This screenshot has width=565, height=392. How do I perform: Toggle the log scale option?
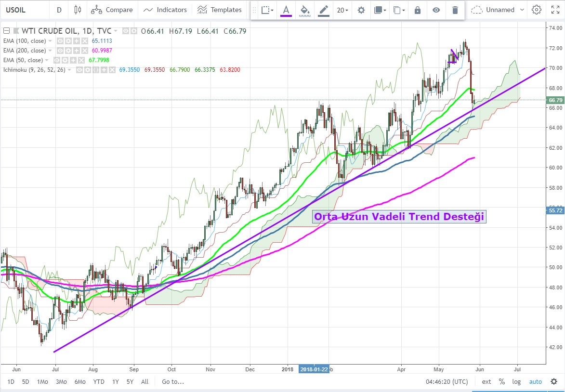516,381
